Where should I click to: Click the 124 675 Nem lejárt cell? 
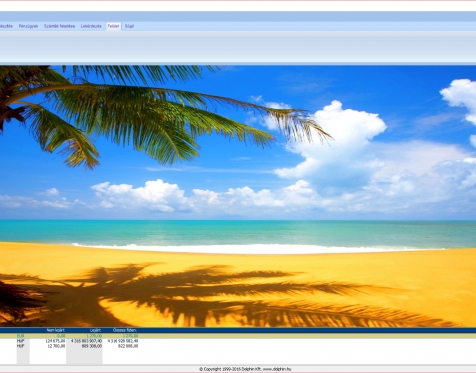click(x=55, y=341)
